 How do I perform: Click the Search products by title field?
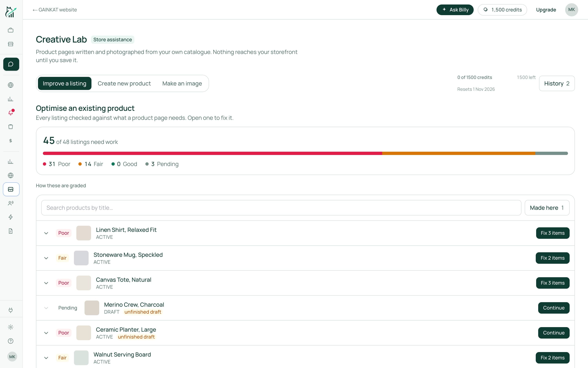click(x=281, y=208)
